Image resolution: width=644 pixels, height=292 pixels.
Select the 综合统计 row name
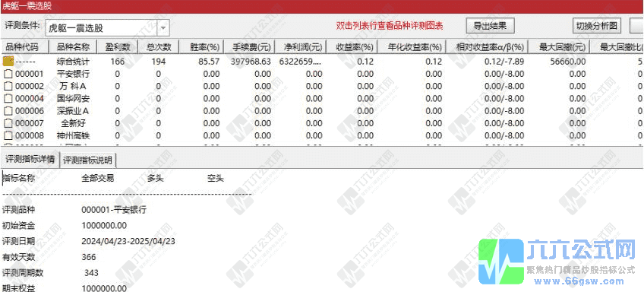click(73, 62)
